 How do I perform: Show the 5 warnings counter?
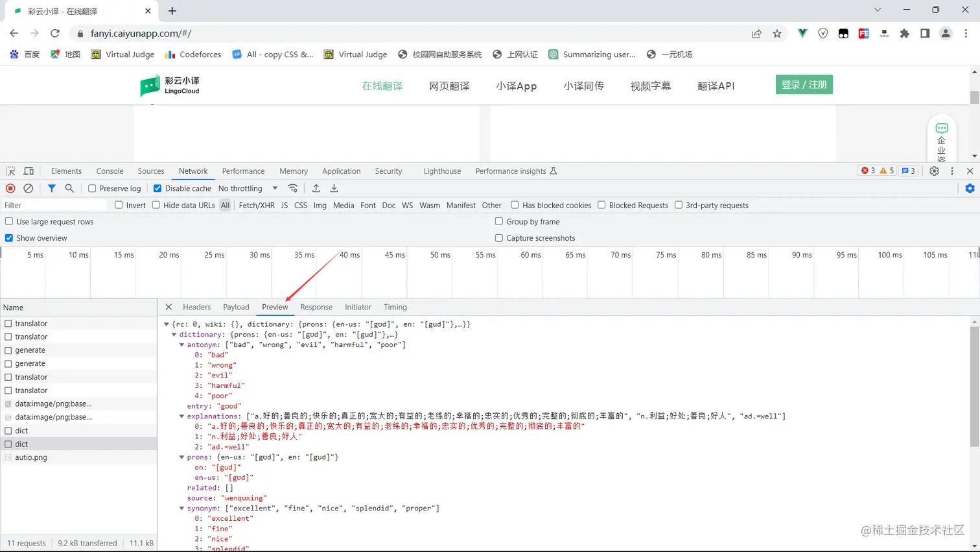point(887,171)
